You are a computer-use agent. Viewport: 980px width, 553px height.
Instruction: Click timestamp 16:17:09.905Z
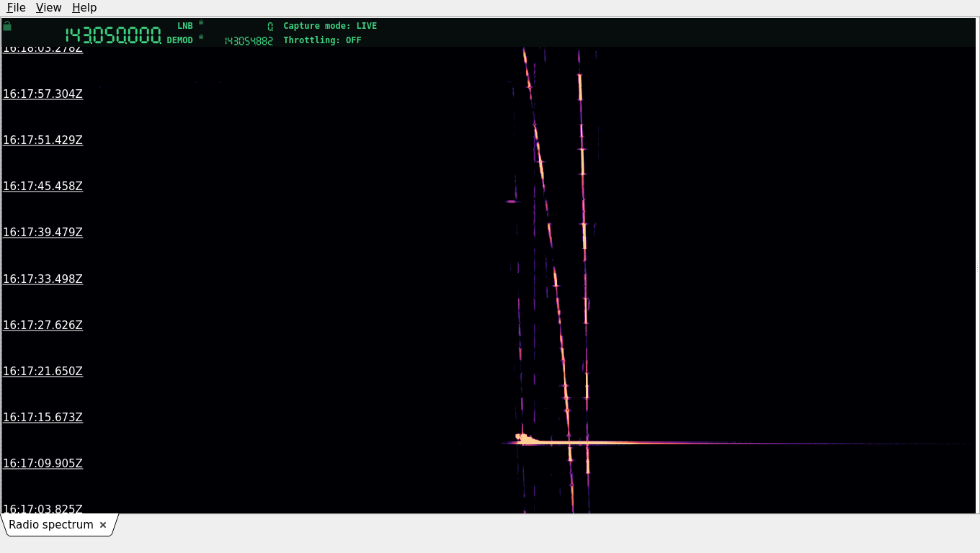pos(43,463)
